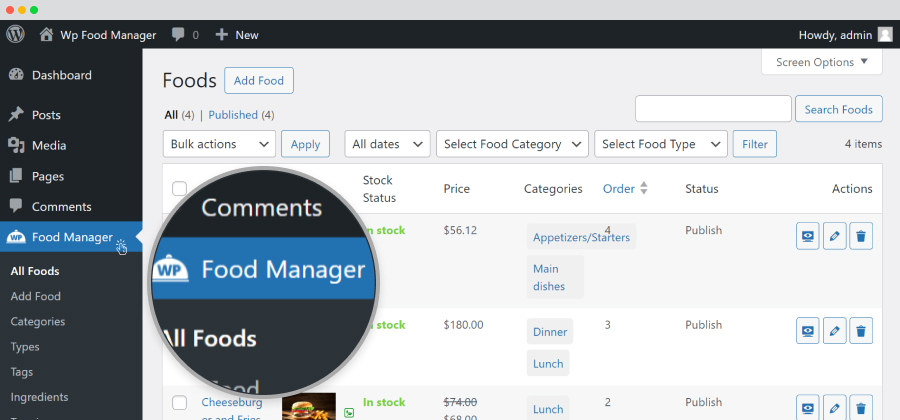Screen dimensions: 900x420
Task: View the food priced $180.00
Action: coord(808,330)
